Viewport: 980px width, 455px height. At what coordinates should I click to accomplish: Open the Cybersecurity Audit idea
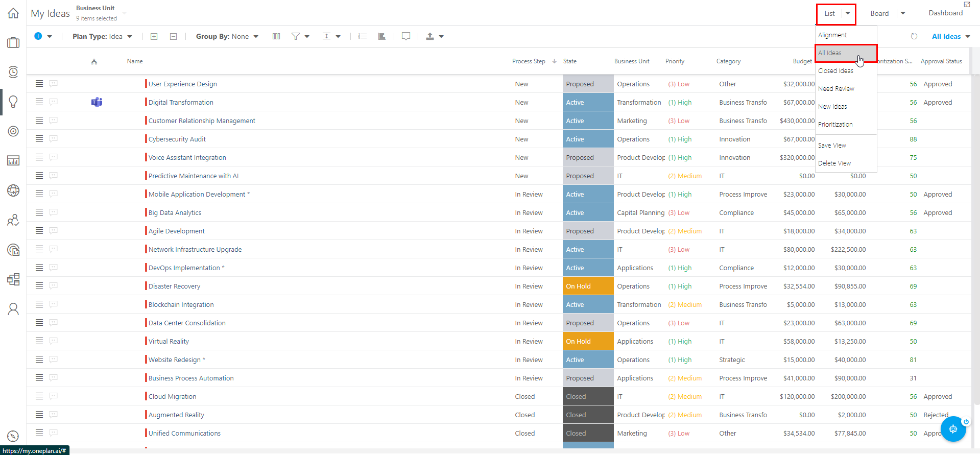coord(177,139)
